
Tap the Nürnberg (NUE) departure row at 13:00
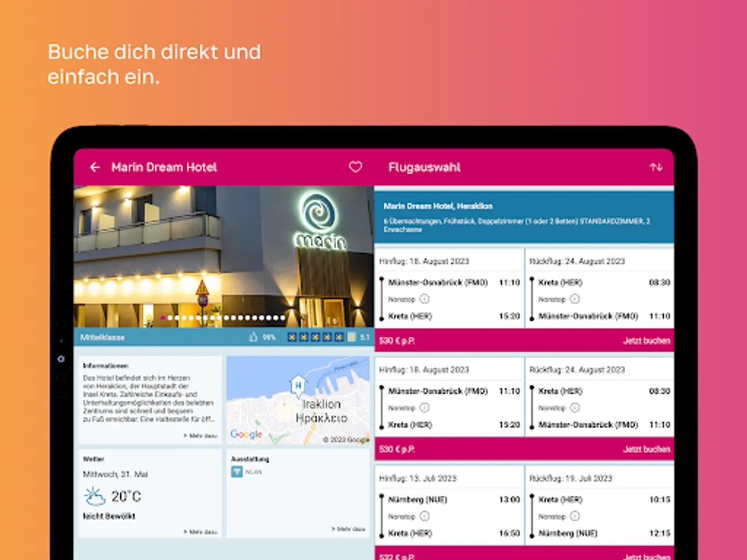454,500
